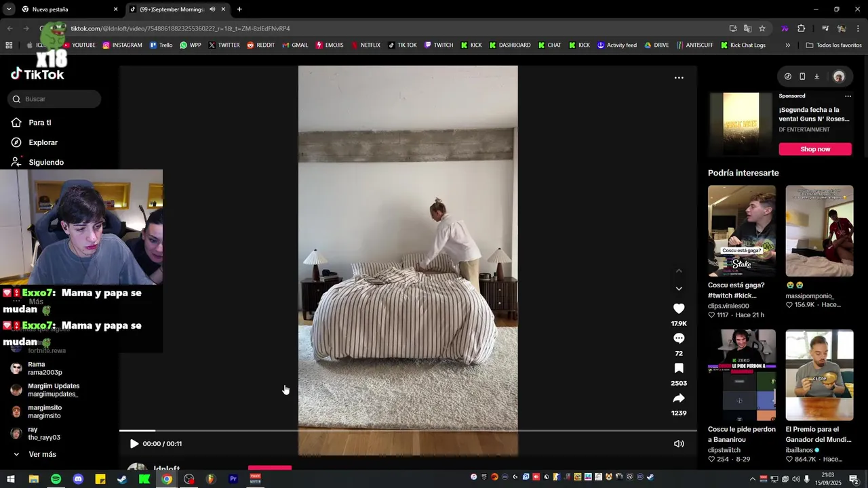Image resolution: width=868 pixels, height=488 pixels.
Task: Save video with bookmark icon
Action: coord(679,368)
